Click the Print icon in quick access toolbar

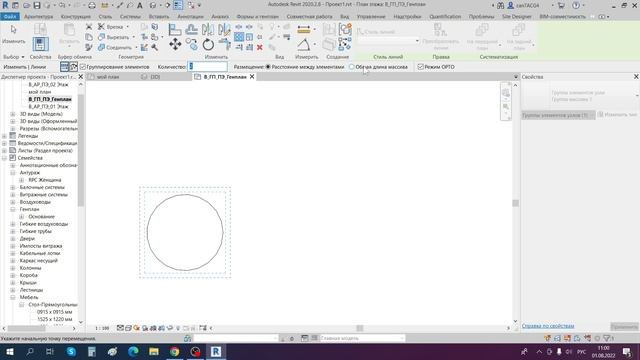[x=92, y=5]
